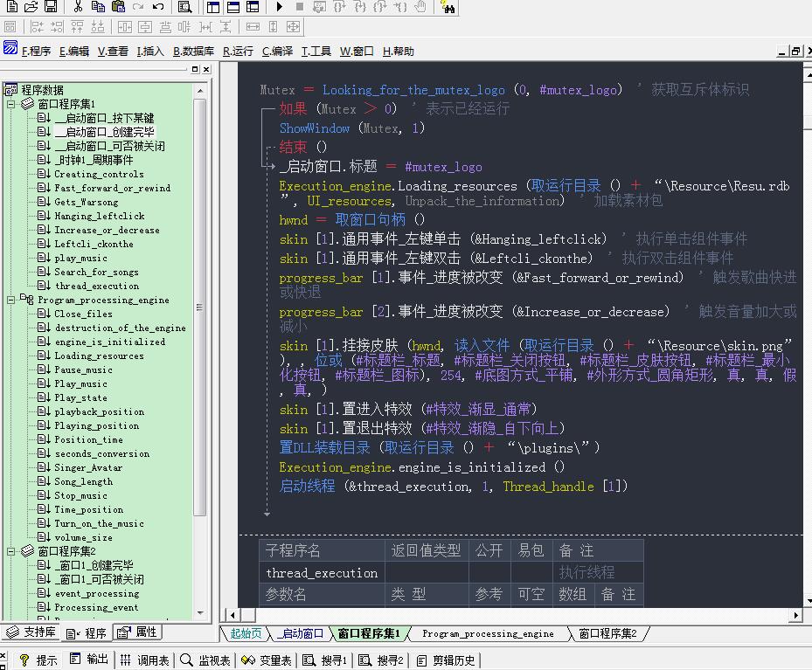
Task: Cut selection with the scissors icon
Action: point(78,7)
